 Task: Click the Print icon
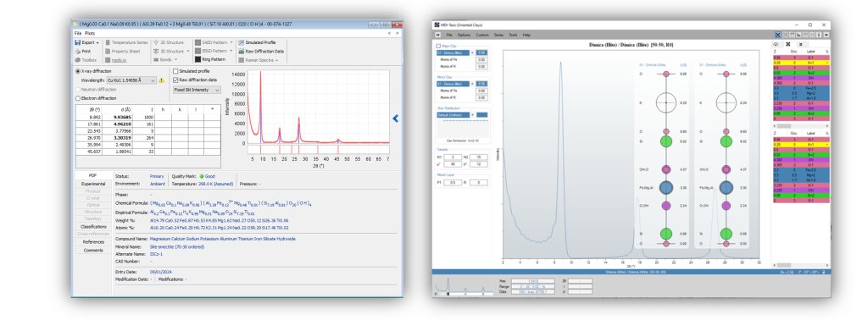click(x=78, y=52)
